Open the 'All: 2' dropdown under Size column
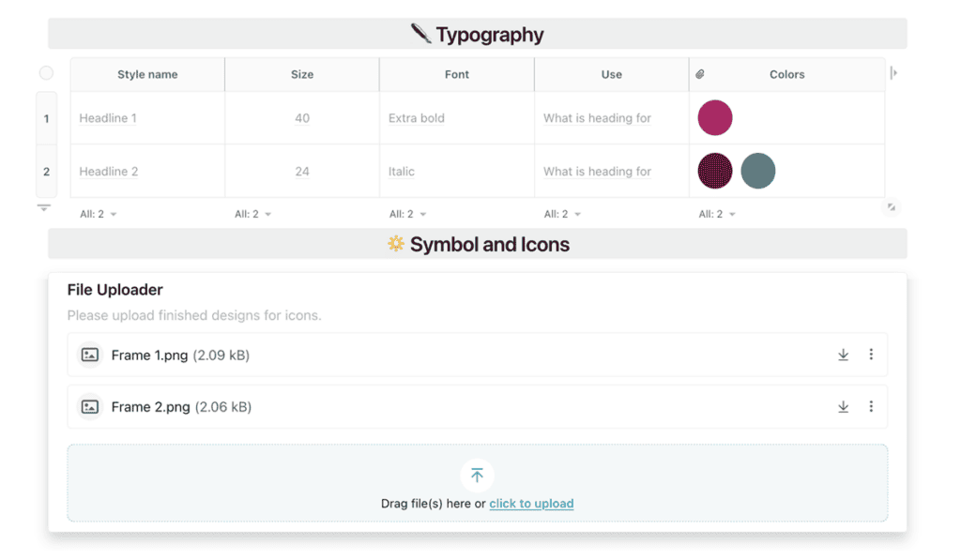 [253, 214]
